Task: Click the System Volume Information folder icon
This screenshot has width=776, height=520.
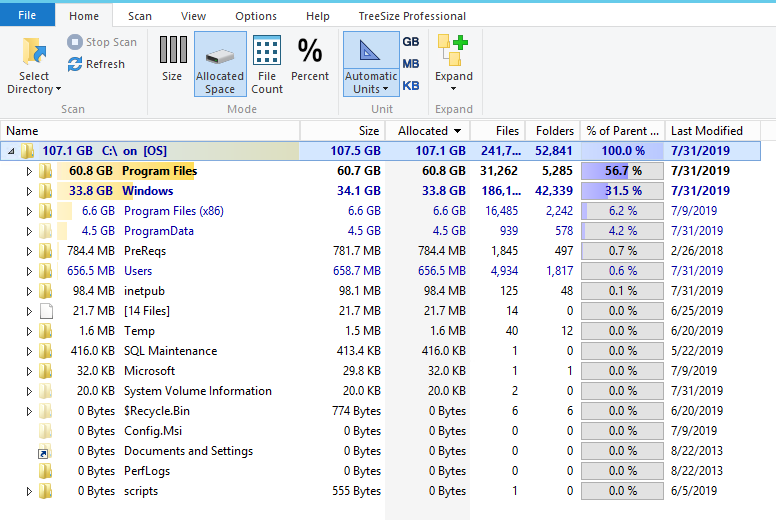Action: tap(46, 391)
